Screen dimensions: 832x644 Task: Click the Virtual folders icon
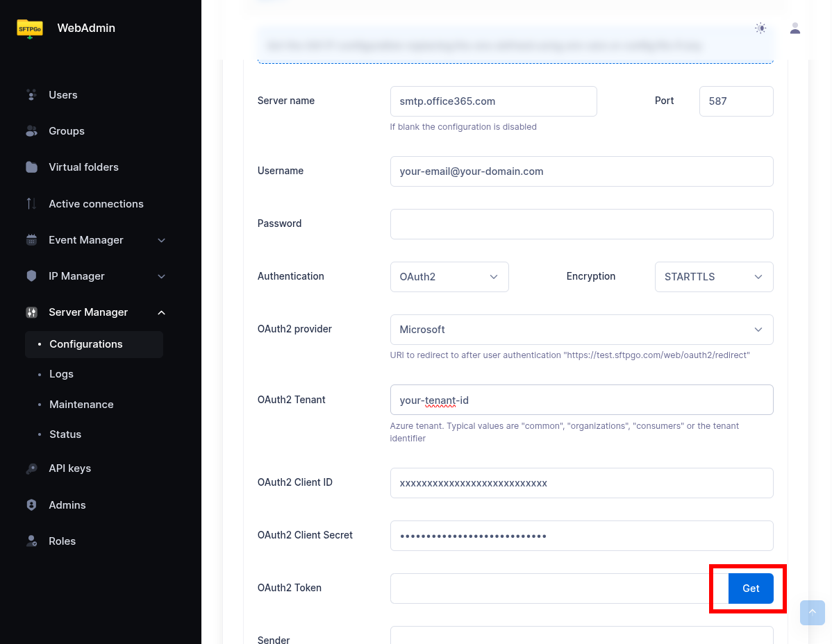pos(31,167)
